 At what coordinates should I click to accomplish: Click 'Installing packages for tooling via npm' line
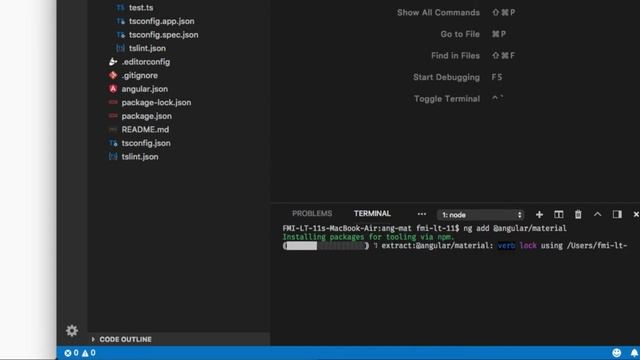(368, 237)
